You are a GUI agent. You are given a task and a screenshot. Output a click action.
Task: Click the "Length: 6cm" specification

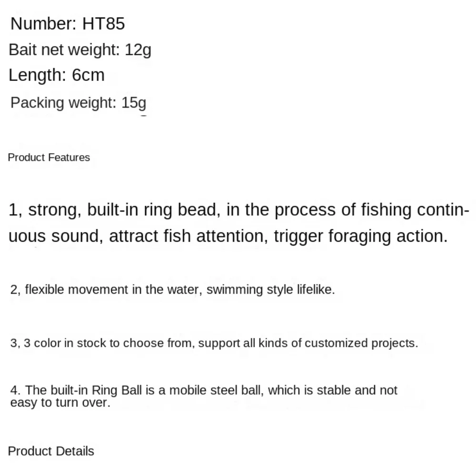point(56,75)
